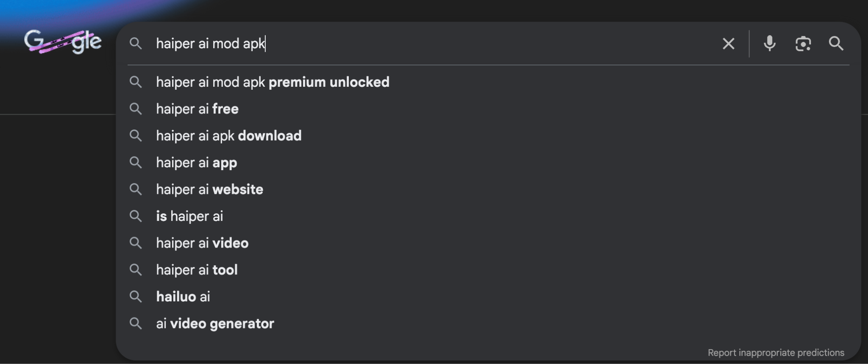The height and width of the screenshot is (364, 868).
Task: Click magnifier icon beside "ai video generator"
Action: click(136, 324)
